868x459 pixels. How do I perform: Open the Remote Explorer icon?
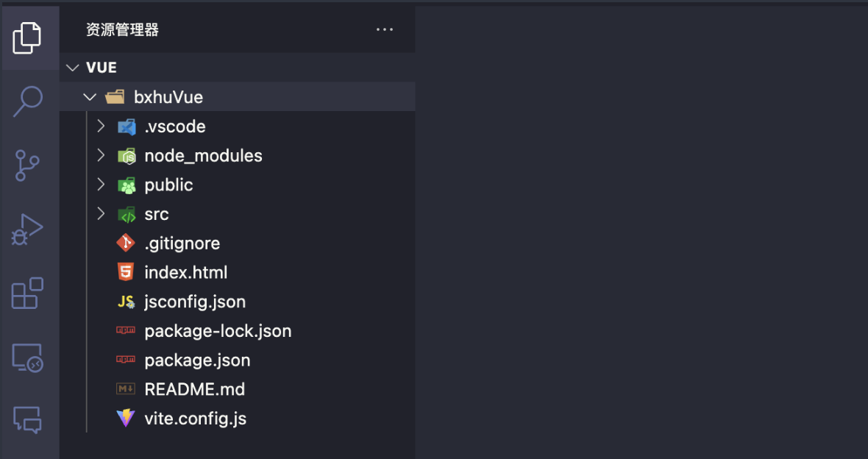(x=28, y=357)
